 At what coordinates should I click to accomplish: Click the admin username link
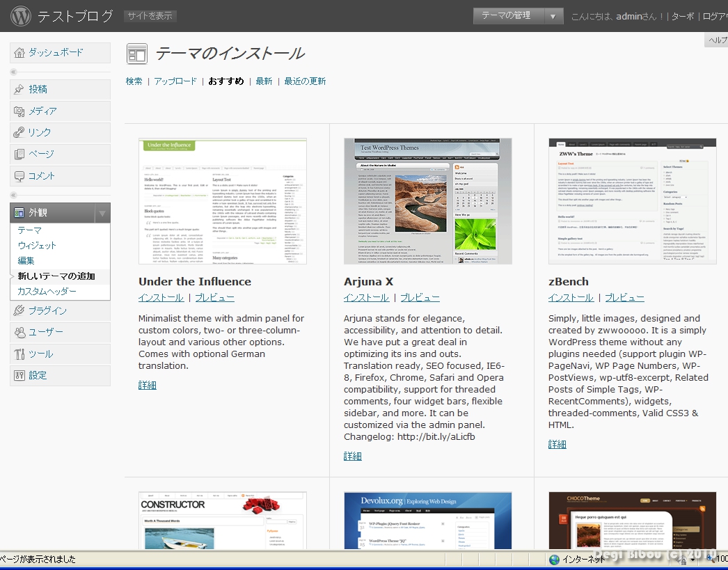click(x=628, y=16)
